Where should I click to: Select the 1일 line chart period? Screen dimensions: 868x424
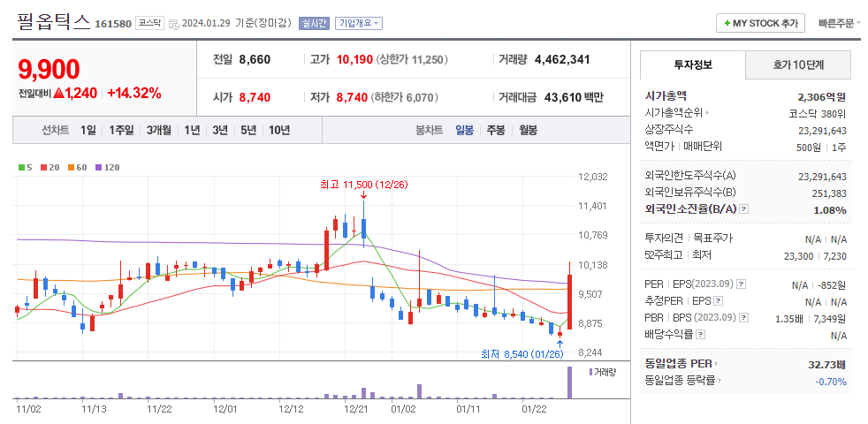tap(88, 131)
